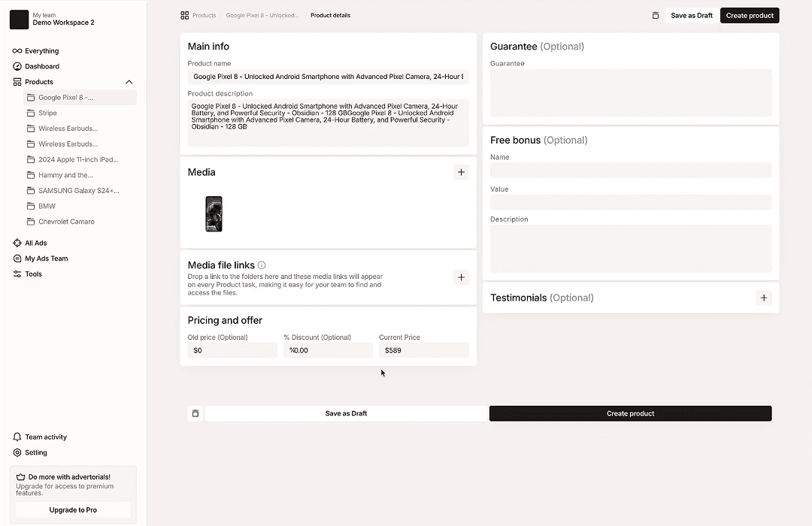Add a media file link with plus icon
This screenshot has width=812, height=526.
tap(461, 277)
